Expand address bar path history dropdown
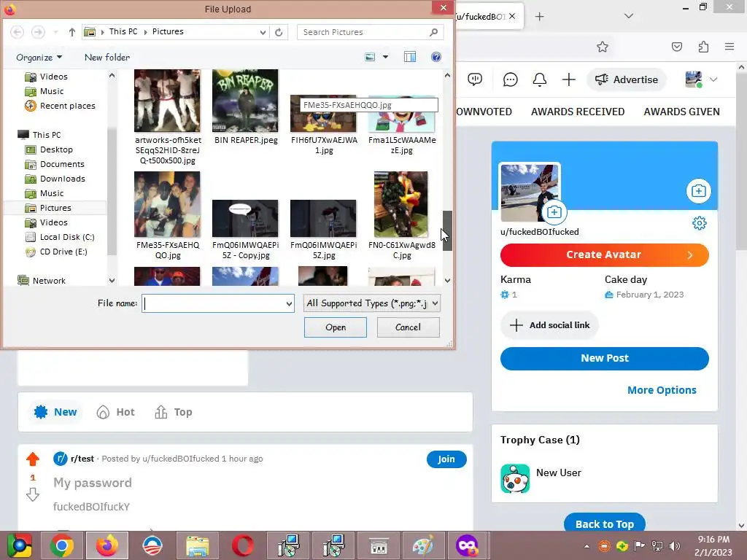The width and height of the screenshot is (747, 560). click(263, 32)
